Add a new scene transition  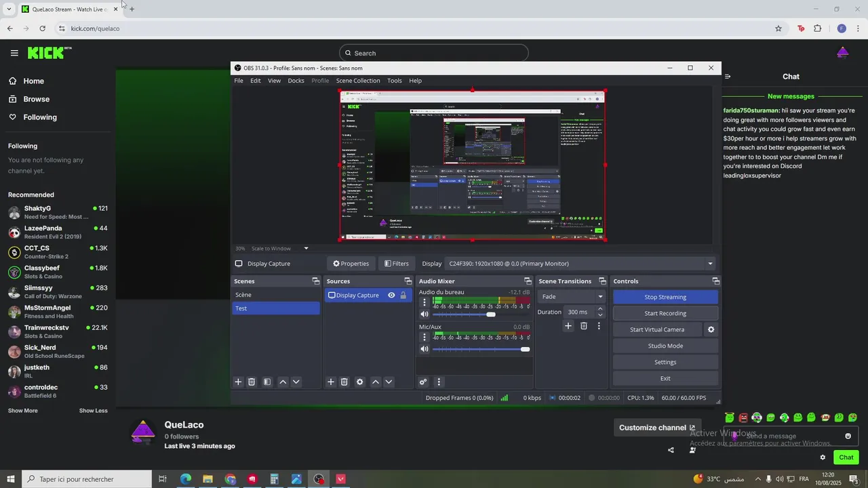568,326
